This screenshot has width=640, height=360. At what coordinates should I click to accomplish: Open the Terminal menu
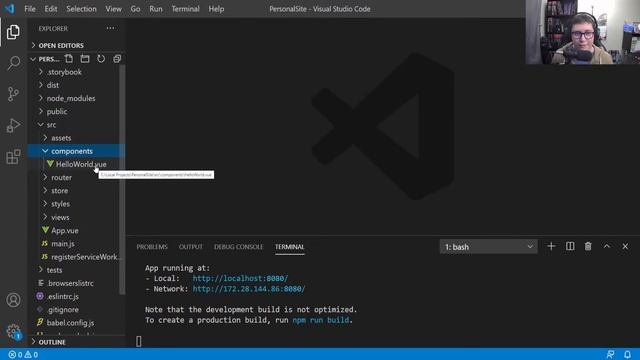[185, 9]
